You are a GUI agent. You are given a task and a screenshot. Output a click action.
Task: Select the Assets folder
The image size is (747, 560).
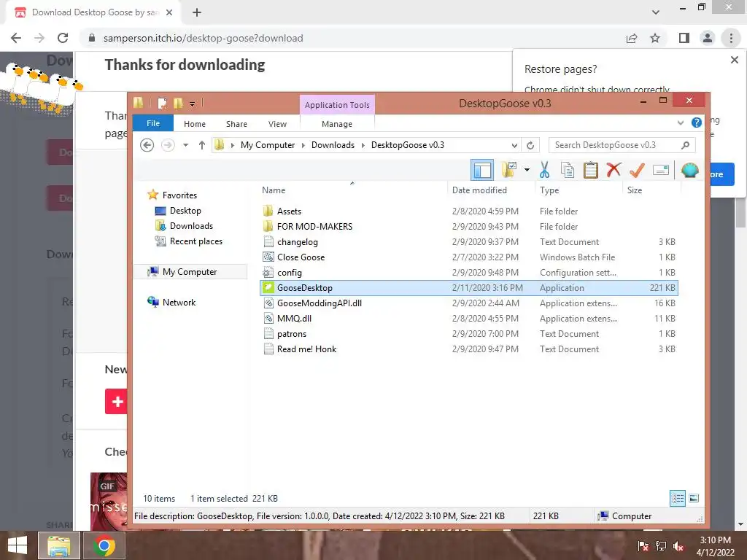(x=469, y=211)
